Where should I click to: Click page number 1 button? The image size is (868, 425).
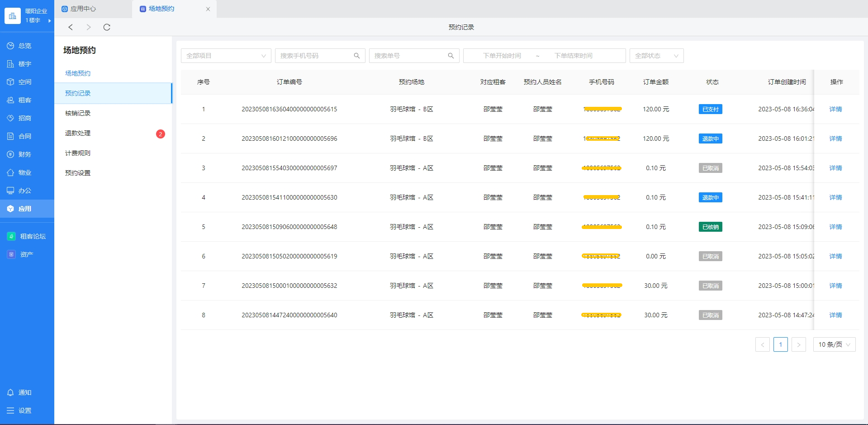(781, 344)
